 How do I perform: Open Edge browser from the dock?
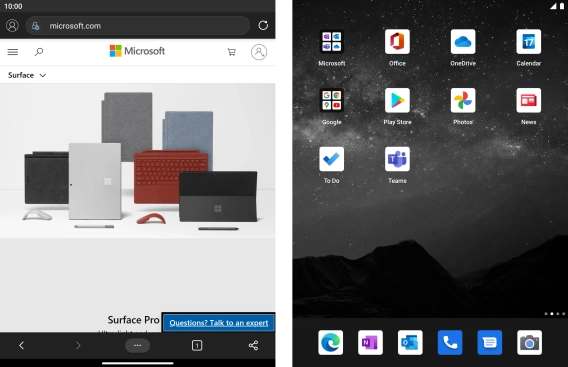331,342
